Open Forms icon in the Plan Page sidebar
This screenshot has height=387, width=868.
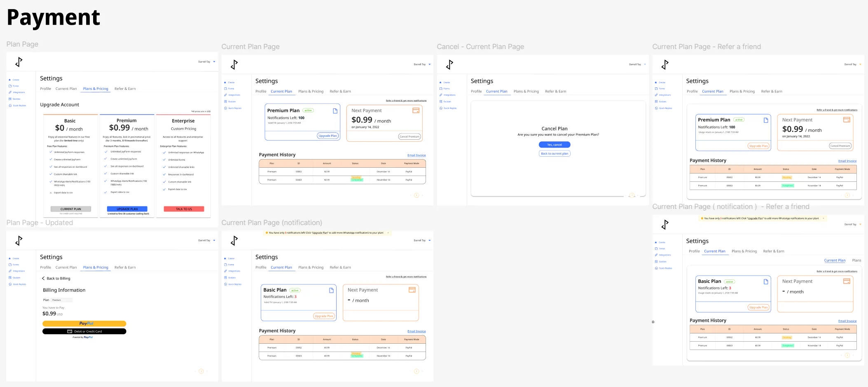click(10, 86)
